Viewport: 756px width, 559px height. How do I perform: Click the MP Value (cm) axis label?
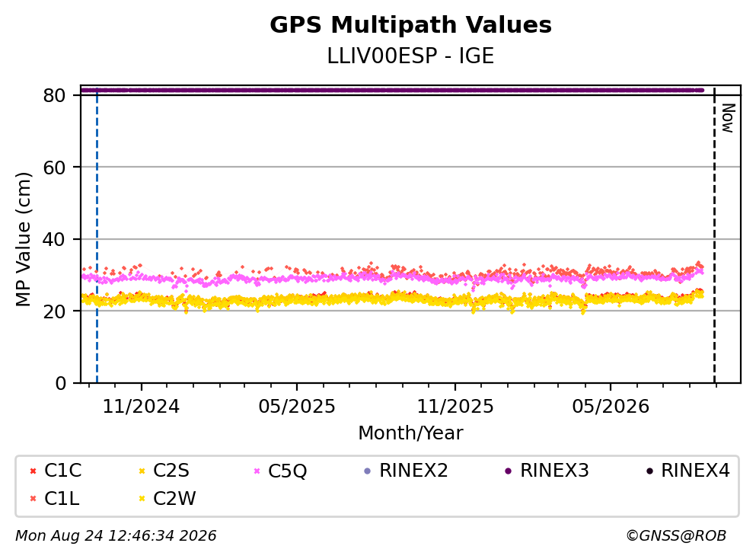[23, 239]
